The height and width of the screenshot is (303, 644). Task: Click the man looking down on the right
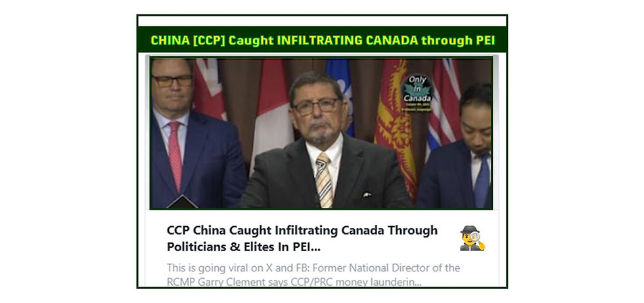457,148
